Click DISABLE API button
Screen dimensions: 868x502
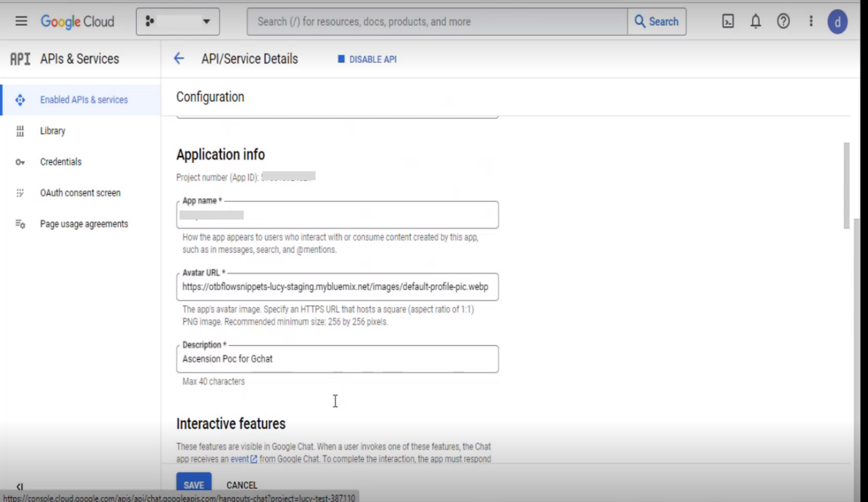click(x=367, y=59)
